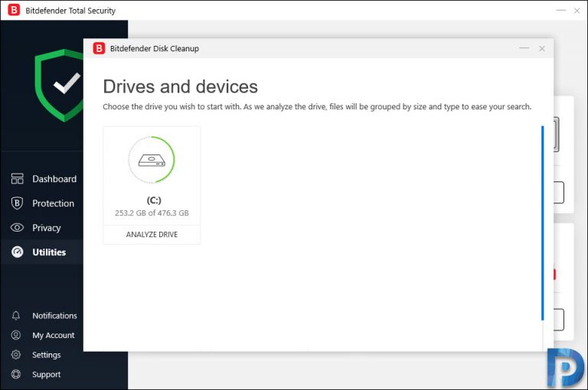
Task: Click the Protection shield B icon
Action: click(17, 203)
